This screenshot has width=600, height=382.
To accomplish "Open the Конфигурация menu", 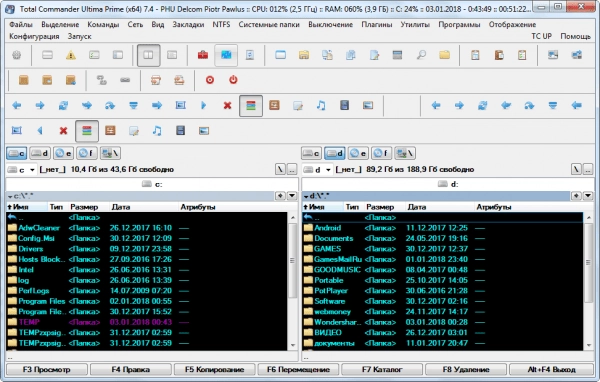I will [x=34, y=36].
